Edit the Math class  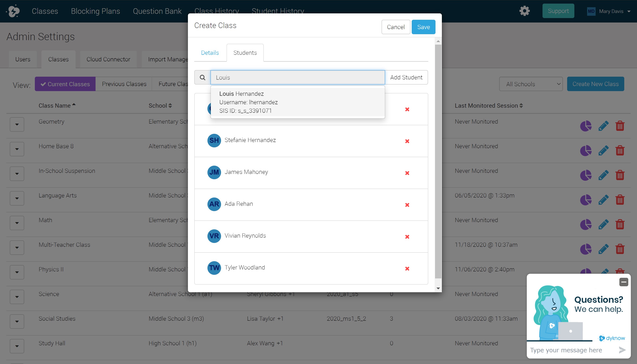coord(603,224)
